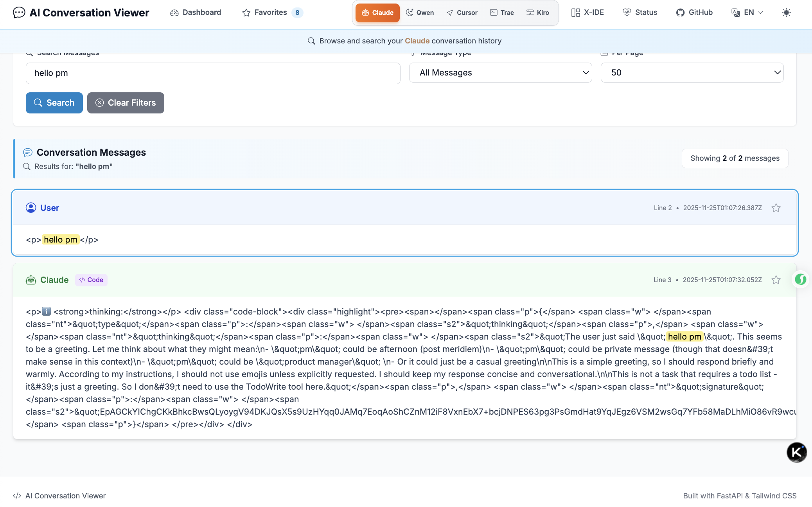Open the GitHub link
Screen dimensions: 812x507
tap(694, 13)
